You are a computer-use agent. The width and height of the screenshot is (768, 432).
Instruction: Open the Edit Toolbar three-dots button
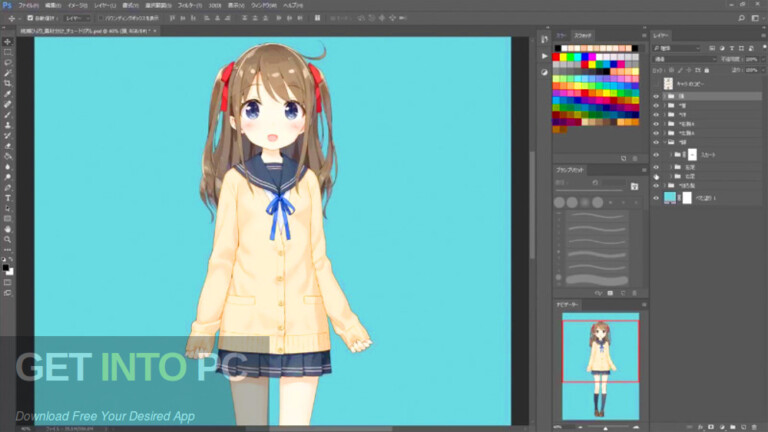click(7, 250)
